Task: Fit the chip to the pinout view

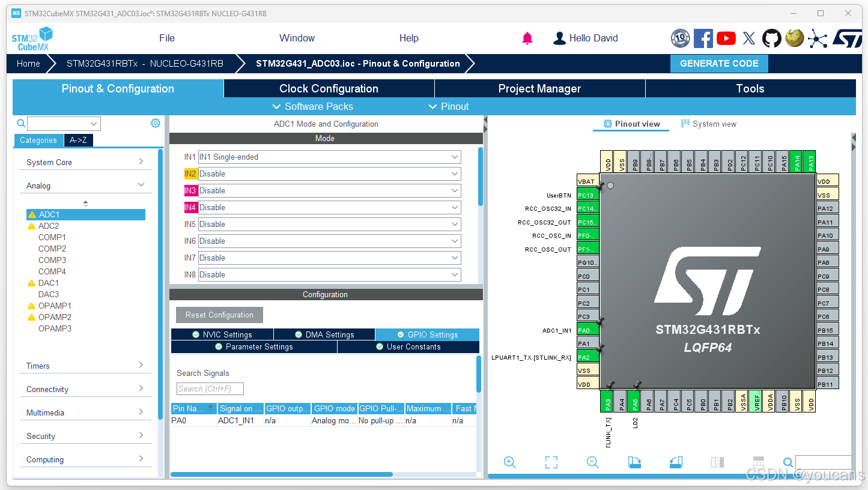Action: (x=551, y=462)
